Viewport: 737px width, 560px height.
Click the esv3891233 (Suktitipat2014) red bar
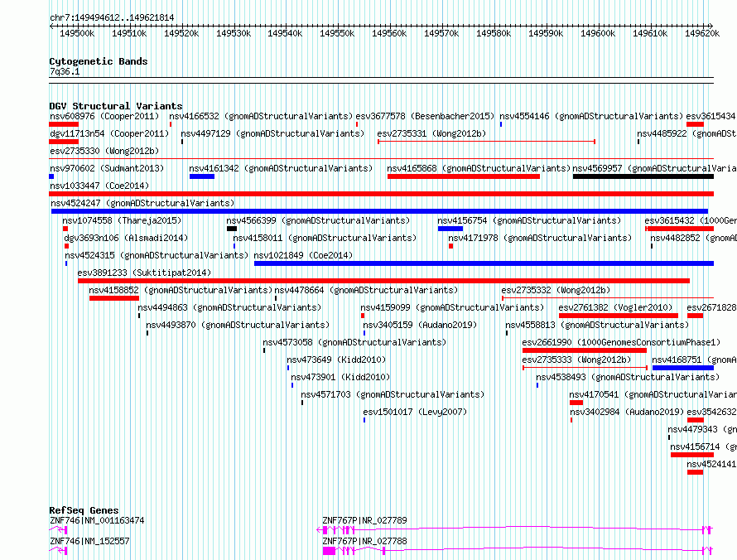[383, 281]
